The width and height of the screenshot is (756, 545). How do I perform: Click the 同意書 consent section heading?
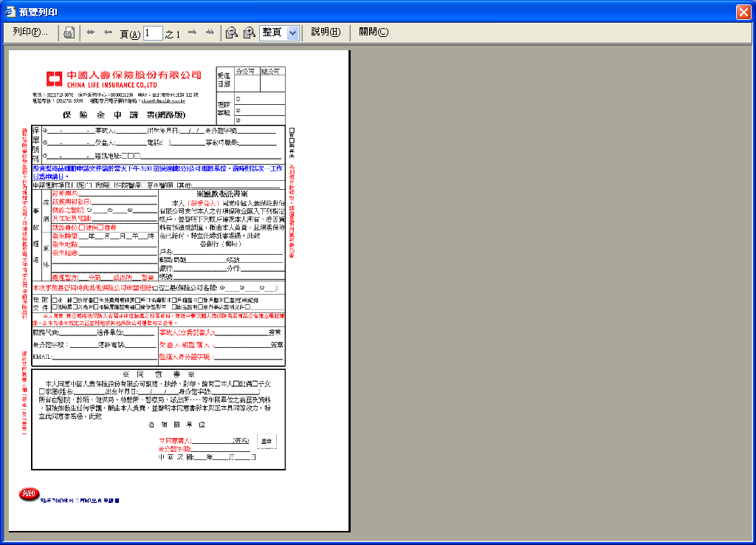(158, 374)
